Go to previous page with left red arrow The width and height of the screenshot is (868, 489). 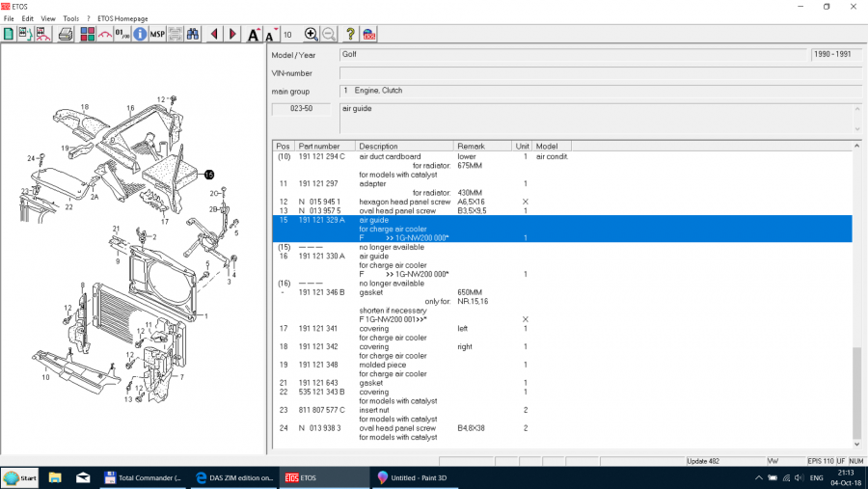(214, 34)
